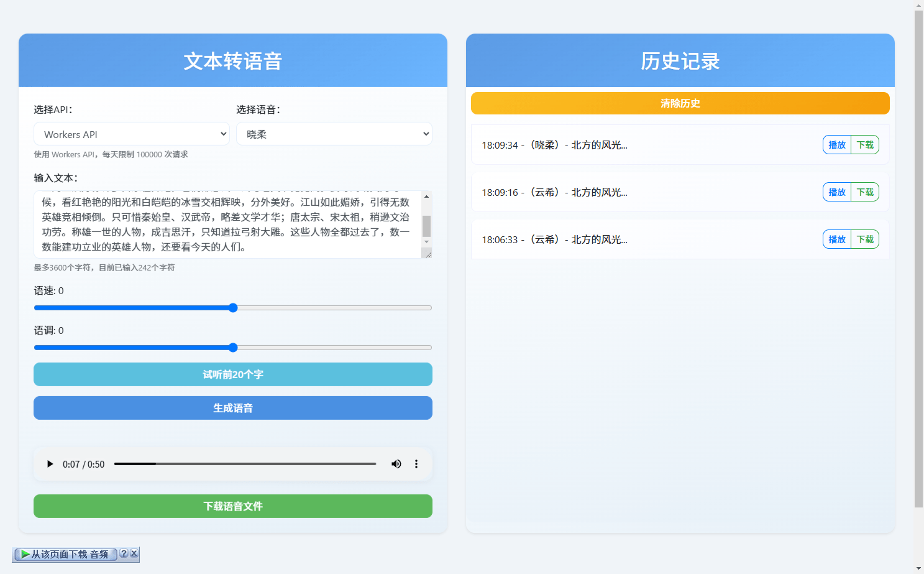Mute audio using the speaker icon

tap(396, 464)
